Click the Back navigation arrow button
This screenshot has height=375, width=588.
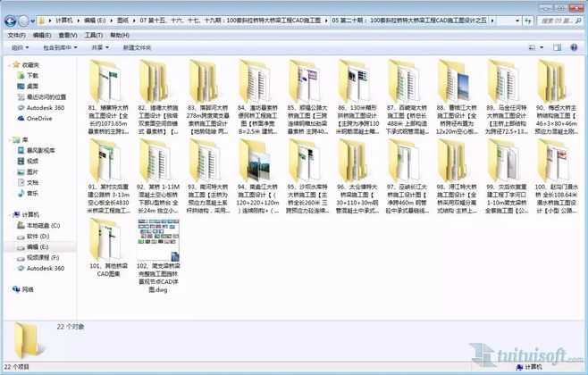[12, 18]
